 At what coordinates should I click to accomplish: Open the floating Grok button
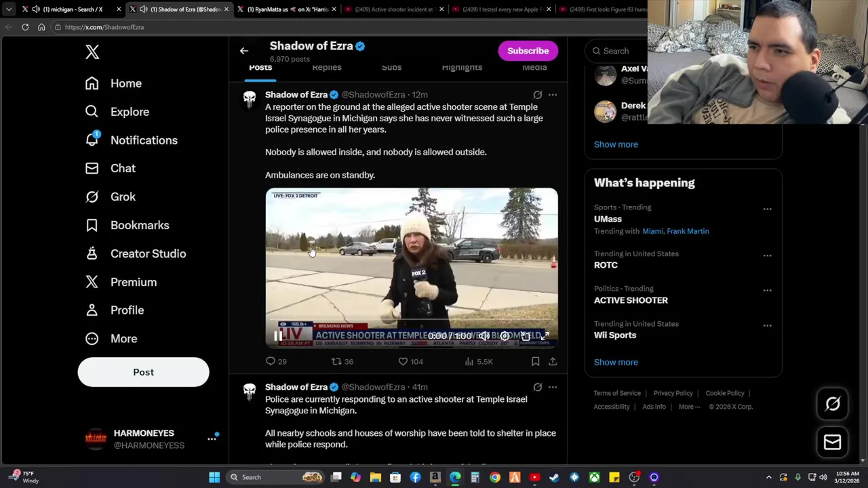click(833, 404)
